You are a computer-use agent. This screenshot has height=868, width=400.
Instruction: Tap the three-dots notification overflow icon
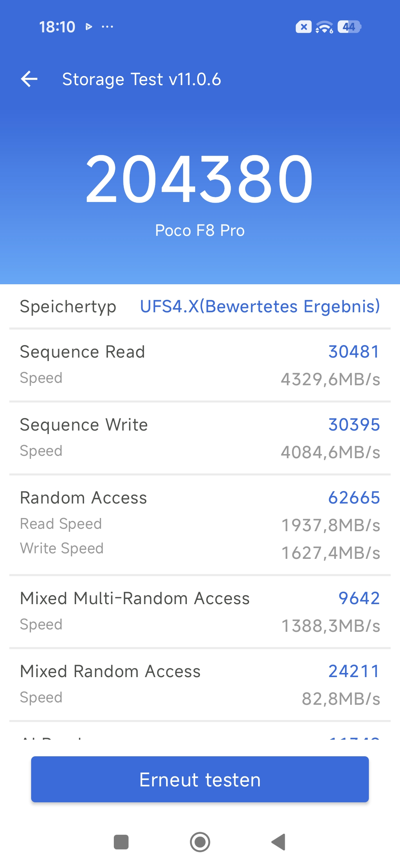tap(107, 27)
